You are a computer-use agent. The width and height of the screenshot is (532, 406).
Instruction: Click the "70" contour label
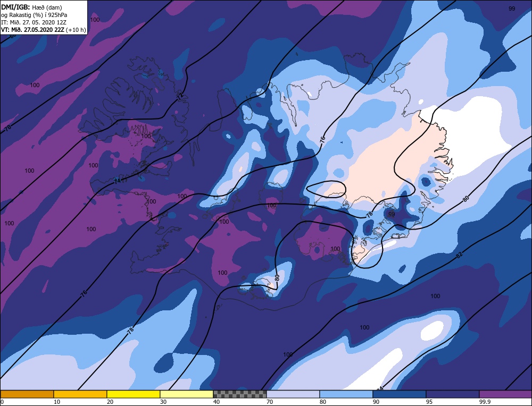click(x=8, y=128)
